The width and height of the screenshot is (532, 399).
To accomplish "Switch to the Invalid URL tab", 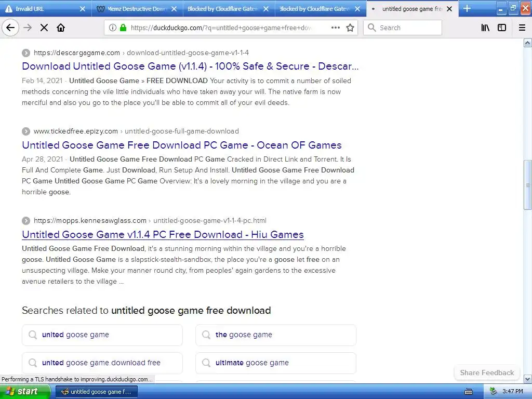I will (46, 9).
